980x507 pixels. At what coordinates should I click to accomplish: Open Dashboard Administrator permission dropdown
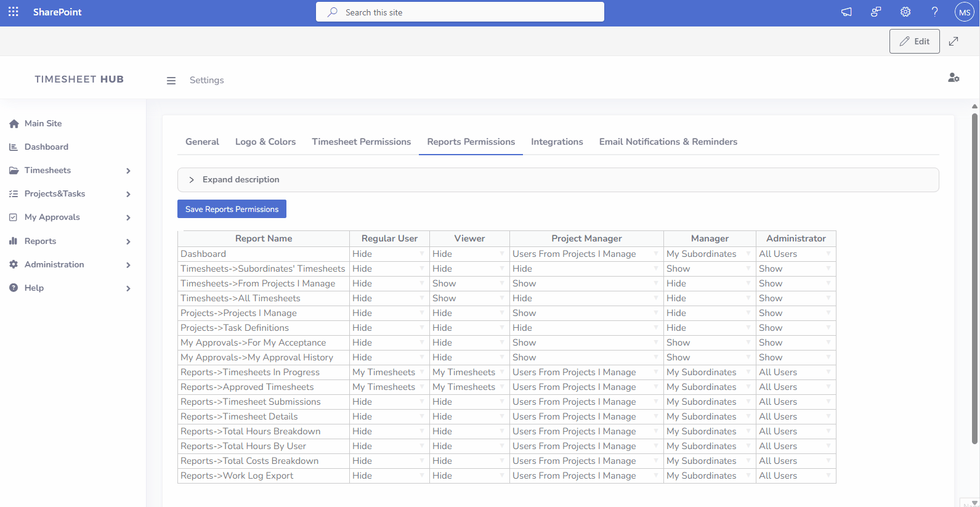click(795, 254)
